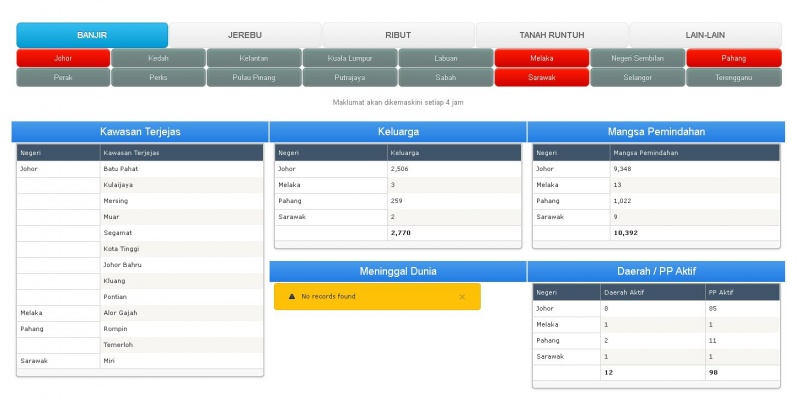Click Mangsa Pemindahan column header
800x400 pixels.
click(695, 153)
